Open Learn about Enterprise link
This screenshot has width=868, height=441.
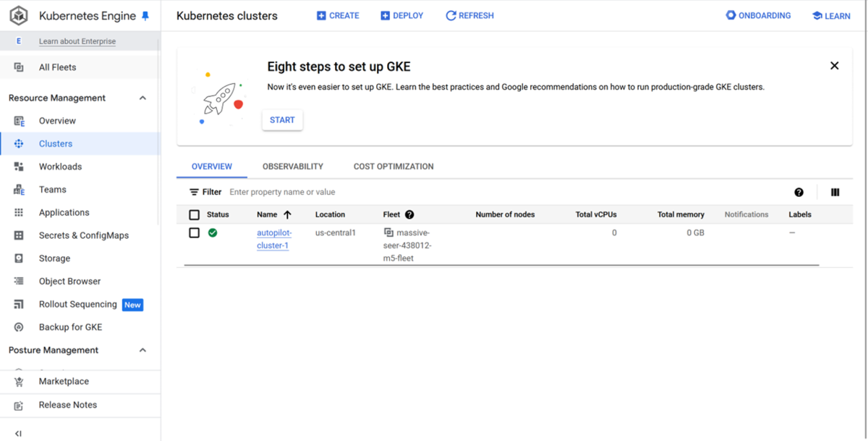77,41
